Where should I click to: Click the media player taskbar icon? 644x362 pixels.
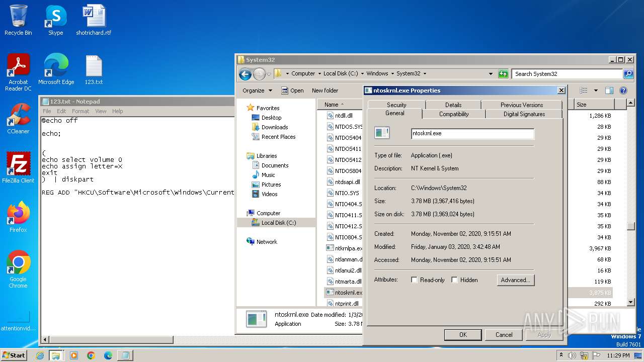point(74,355)
